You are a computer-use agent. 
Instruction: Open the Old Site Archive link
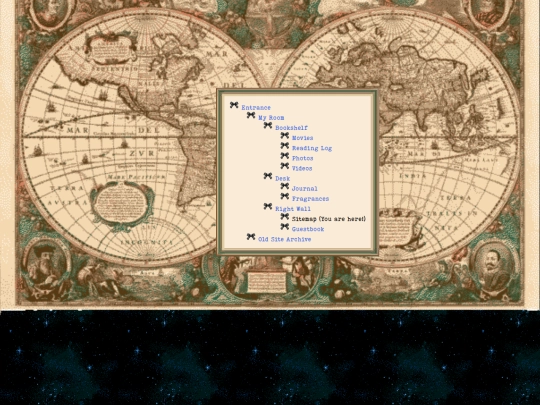click(285, 239)
